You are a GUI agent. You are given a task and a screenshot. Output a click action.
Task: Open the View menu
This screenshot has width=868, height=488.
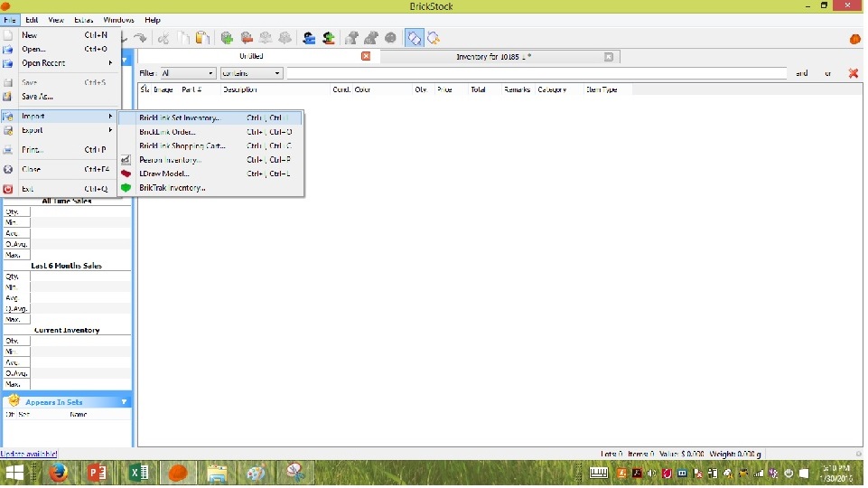(x=56, y=20)
